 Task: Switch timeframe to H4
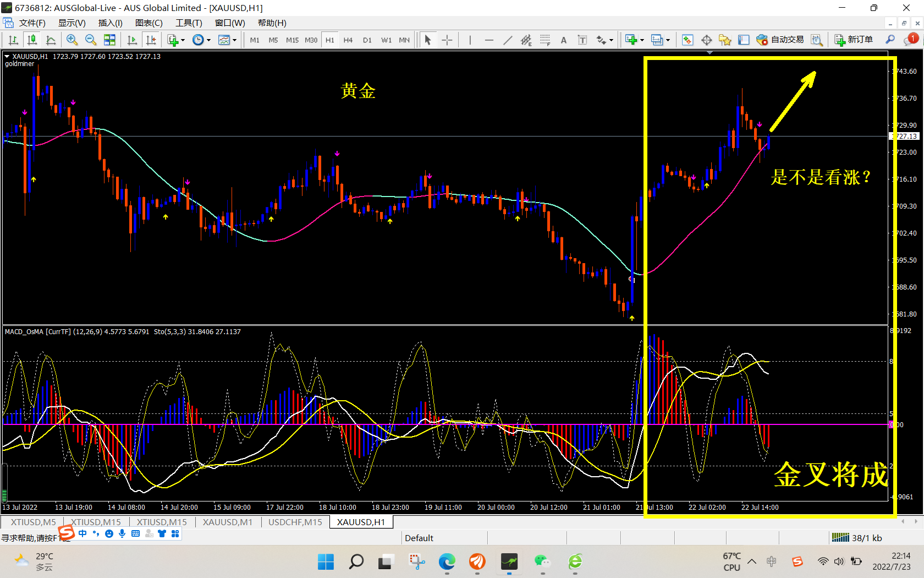click(x=348, y=40)
